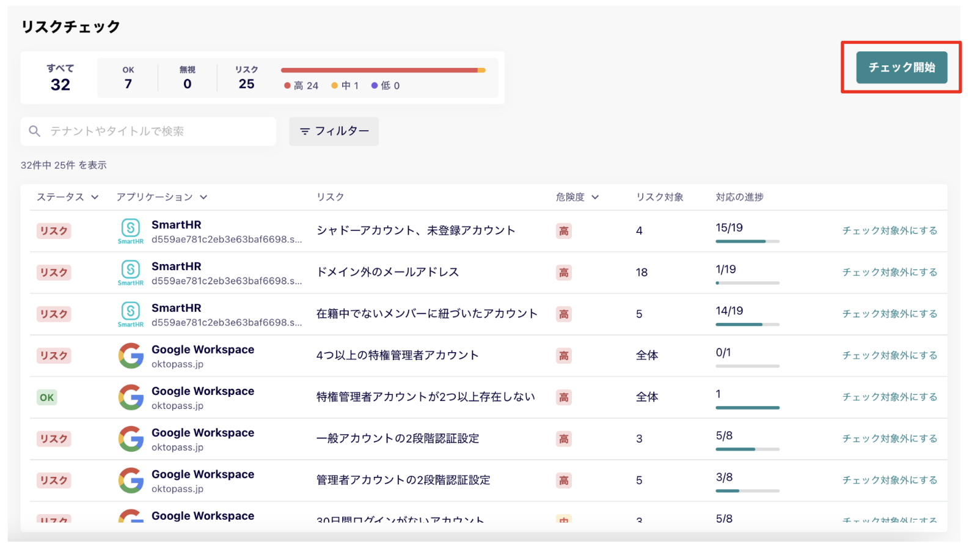Viewport: 980px width, 549px height.
Task: Select the すべて 32 summary tab
Action: tap(60, 78)
